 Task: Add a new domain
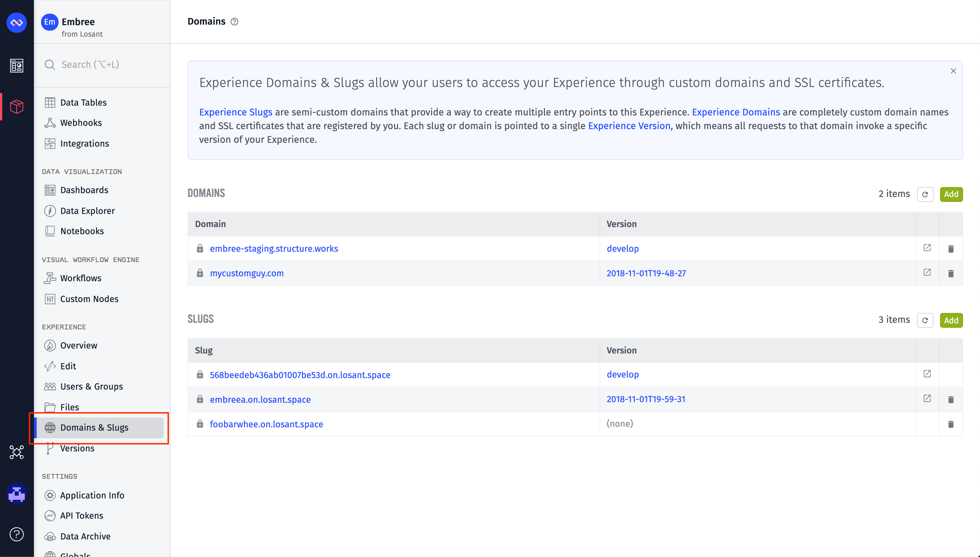point(951,194)
